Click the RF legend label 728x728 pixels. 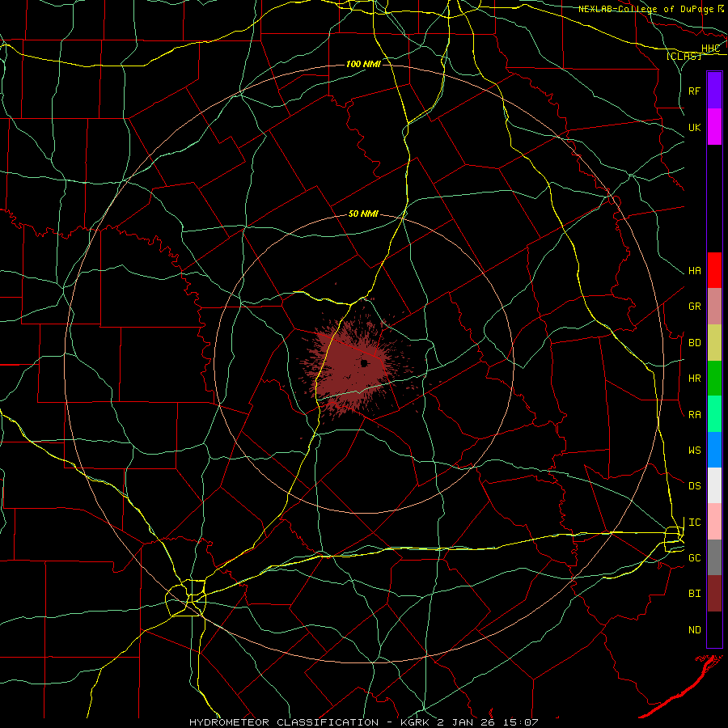click(695, 91)
